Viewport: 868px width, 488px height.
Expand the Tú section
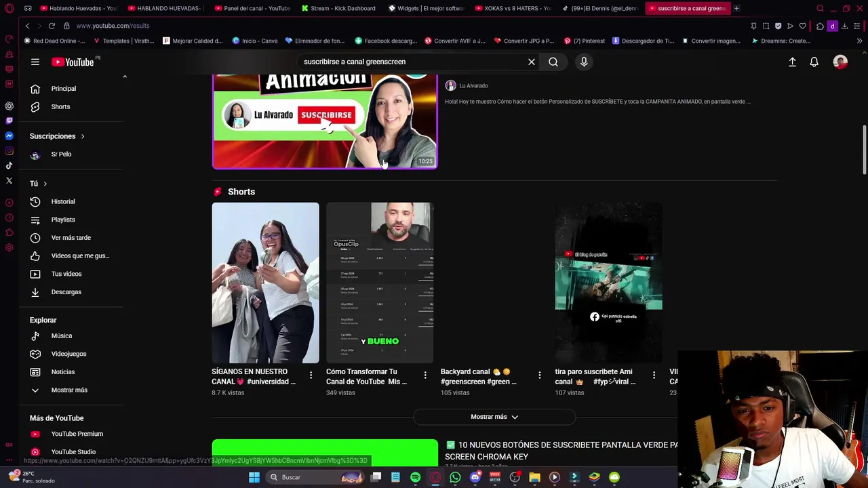(x=39, y=184)
